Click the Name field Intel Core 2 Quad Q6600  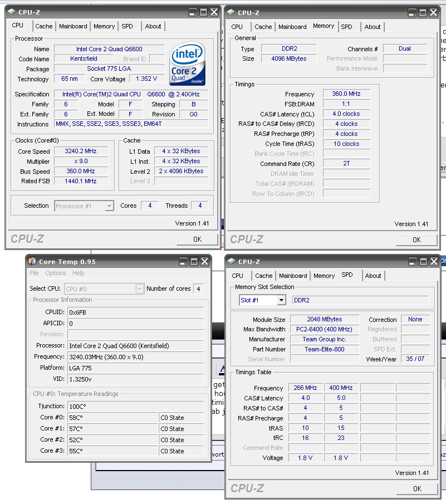point(109,49)
